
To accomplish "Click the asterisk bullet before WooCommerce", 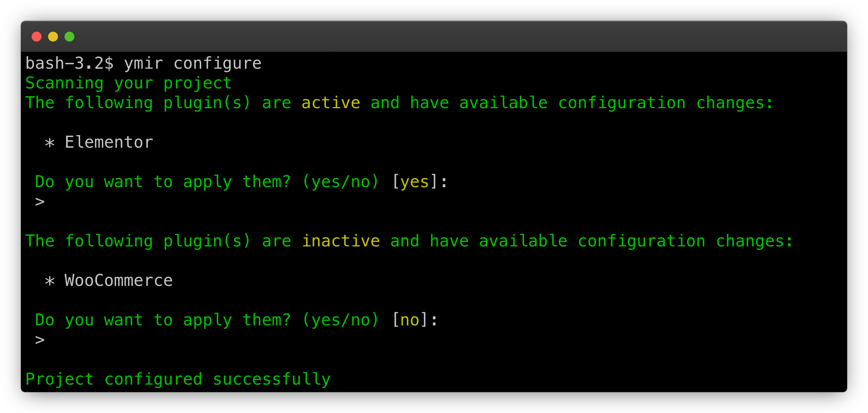I will click(50, 281).
